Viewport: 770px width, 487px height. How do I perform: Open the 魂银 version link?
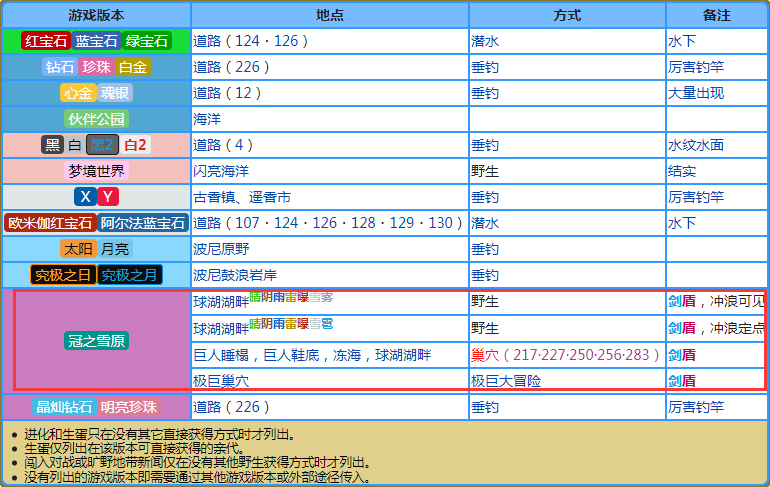[x=115, y=93]
